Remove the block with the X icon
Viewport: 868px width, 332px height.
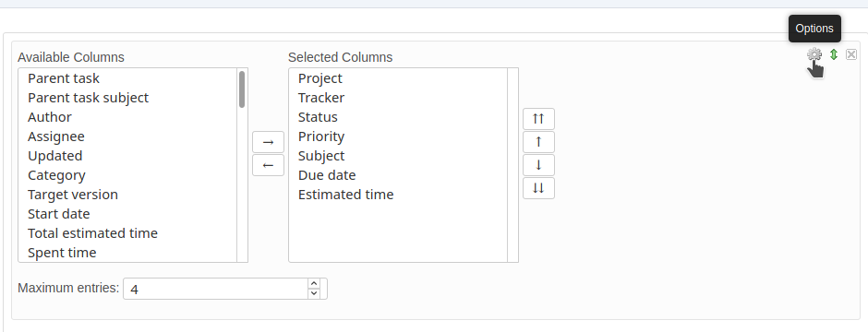851,54
